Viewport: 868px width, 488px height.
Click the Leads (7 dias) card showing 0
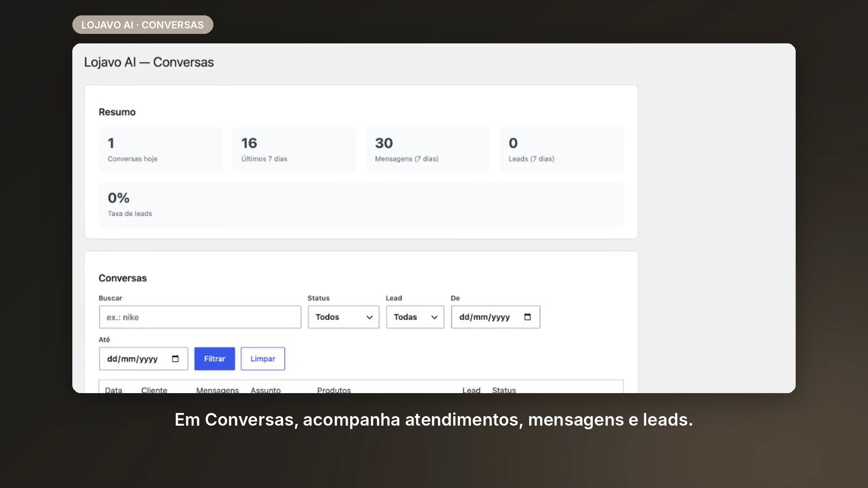(561, 150)
